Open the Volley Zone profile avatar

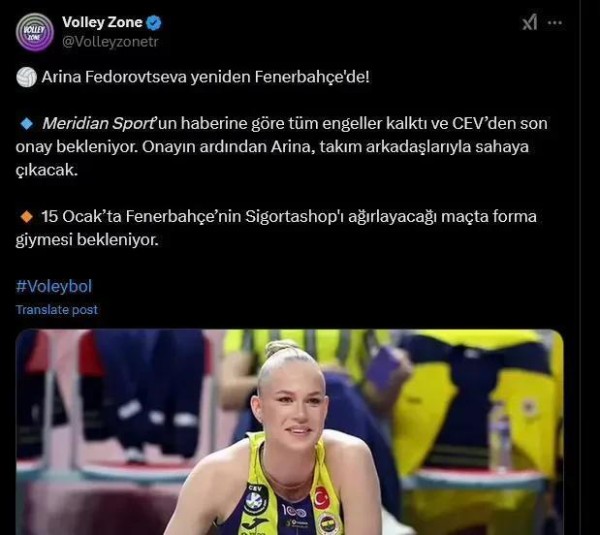[34, 32]
